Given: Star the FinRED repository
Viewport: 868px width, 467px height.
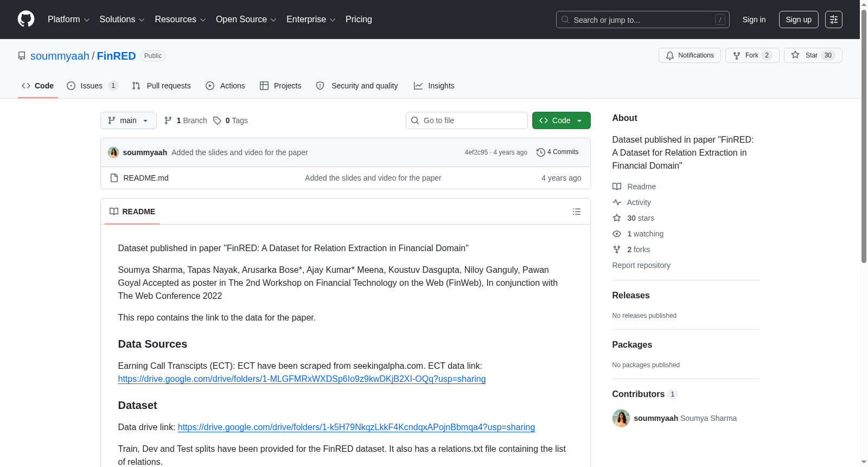Looking at the screenshot, I should click(813, 55).
